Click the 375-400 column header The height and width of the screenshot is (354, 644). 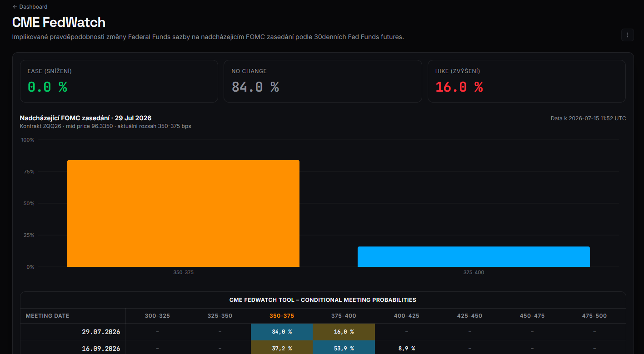344,316
